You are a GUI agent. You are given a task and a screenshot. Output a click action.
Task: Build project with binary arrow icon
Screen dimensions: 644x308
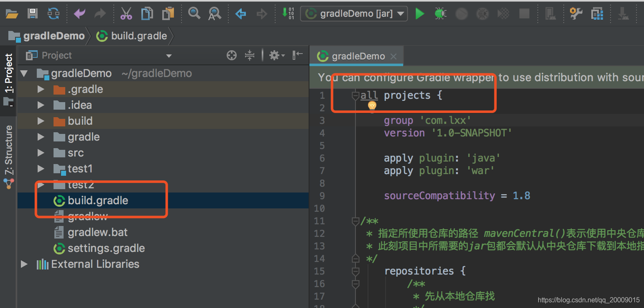pyautogui.click(x=288, y=13)
